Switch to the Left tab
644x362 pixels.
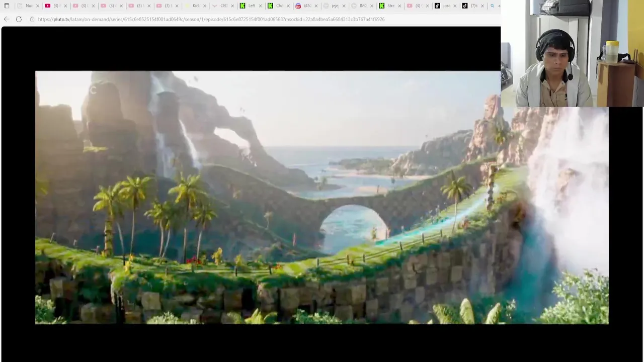[251, 6]
